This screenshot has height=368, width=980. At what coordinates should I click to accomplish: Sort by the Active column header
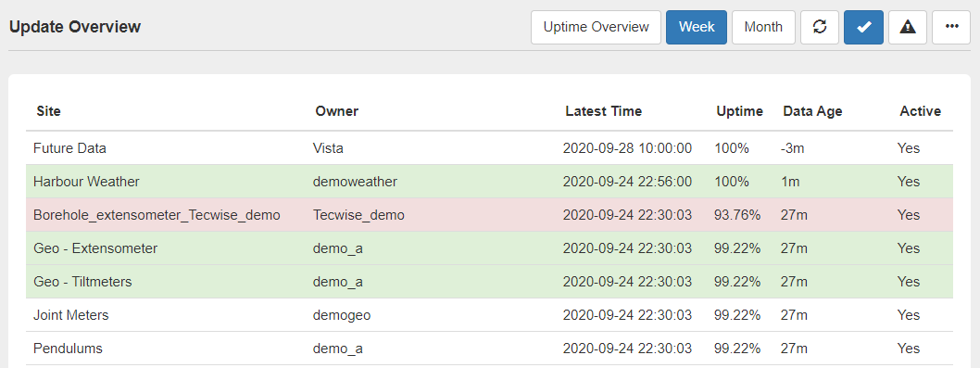click(x=920, y=111)
